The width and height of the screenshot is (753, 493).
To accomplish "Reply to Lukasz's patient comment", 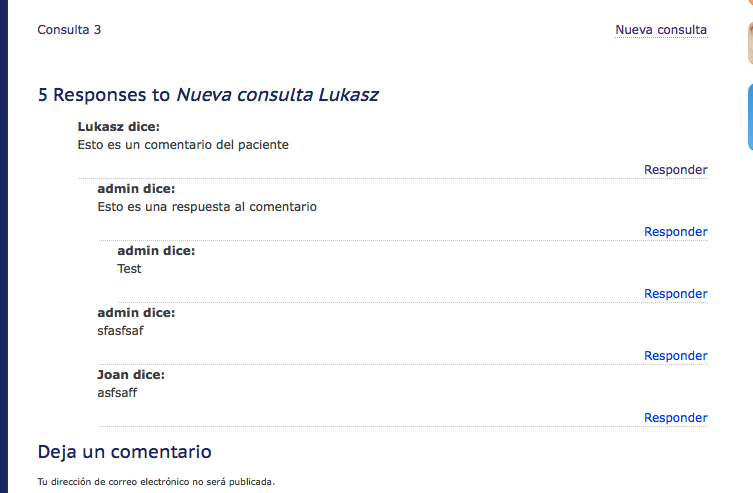I will tap(676, 169).
